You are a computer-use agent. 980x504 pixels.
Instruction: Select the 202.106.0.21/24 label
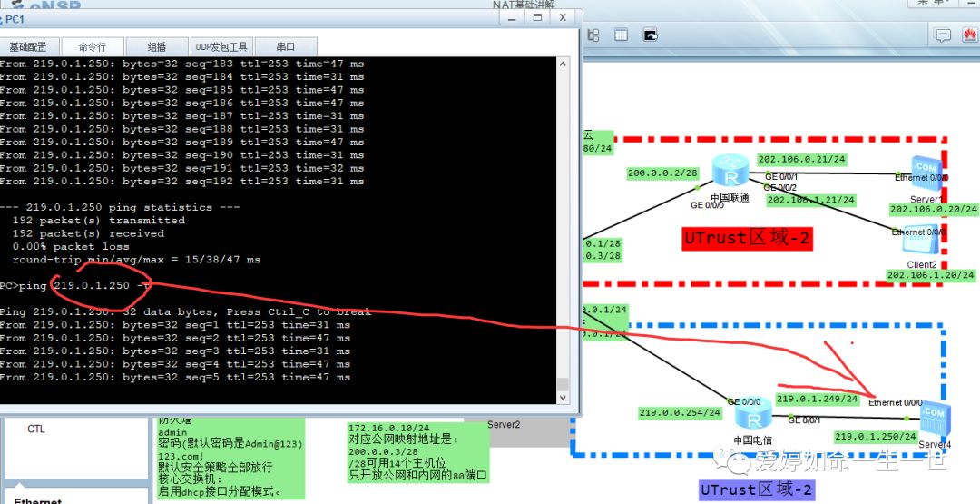(x=802, y=160)
